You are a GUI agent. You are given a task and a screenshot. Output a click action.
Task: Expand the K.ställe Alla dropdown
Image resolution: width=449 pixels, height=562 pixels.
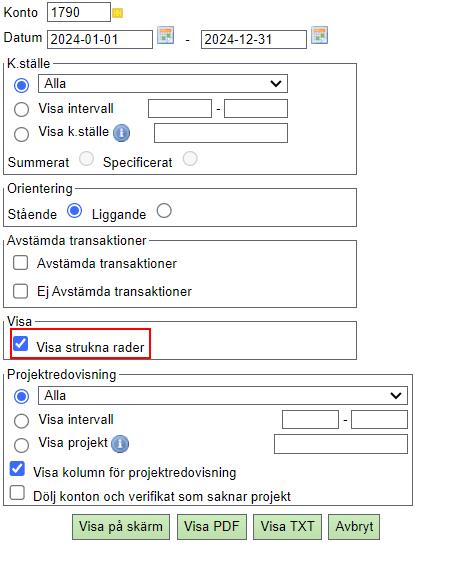coord(163,84)
